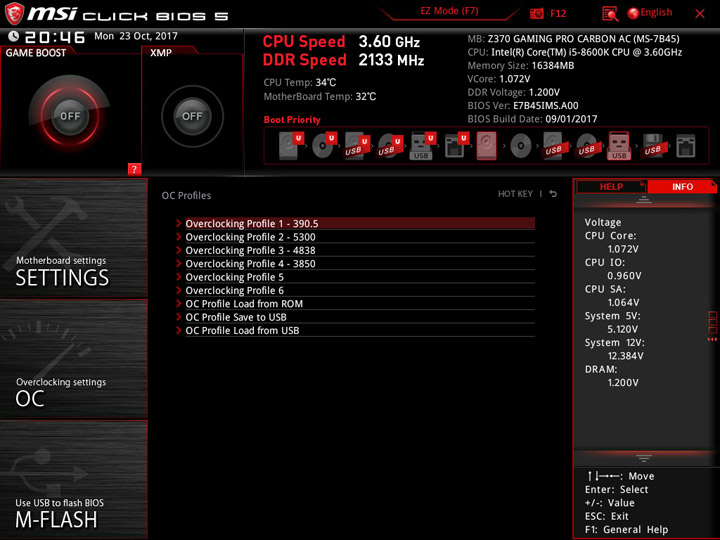The height and width of the screenshot is (540, 720).
Task: Click the CPU Speed 3.60 GHz readout
Action: tap(341, 42)
